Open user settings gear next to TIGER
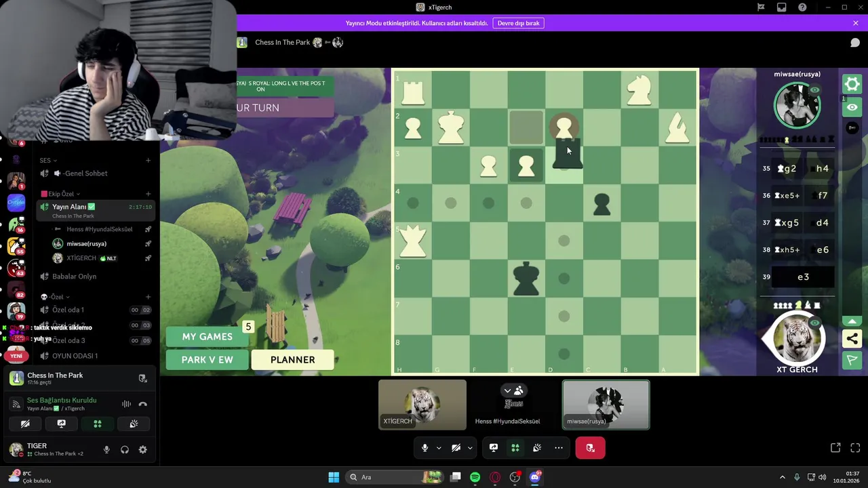The image size is (868, 488). coord(142,449)
